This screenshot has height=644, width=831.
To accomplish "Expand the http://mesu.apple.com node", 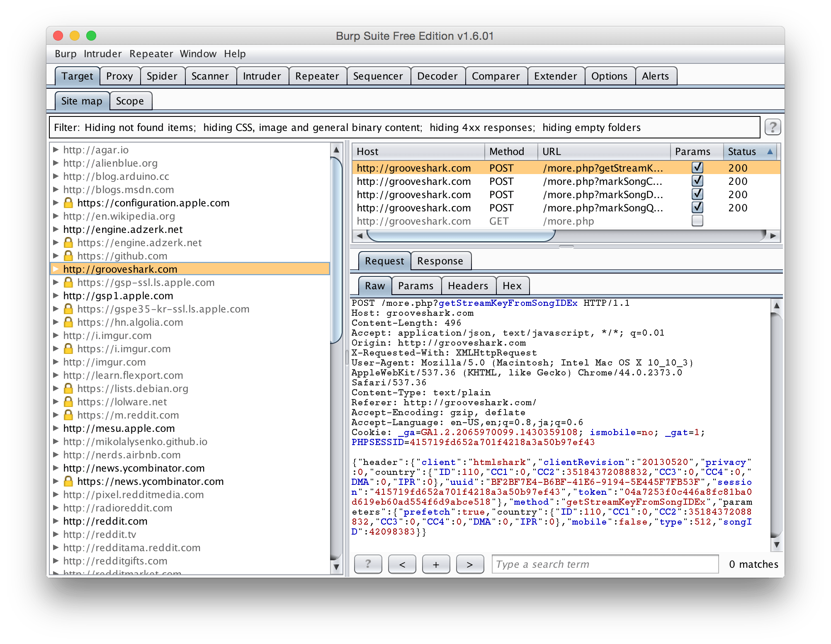I will pyautogui.click(x=56, y=428).
